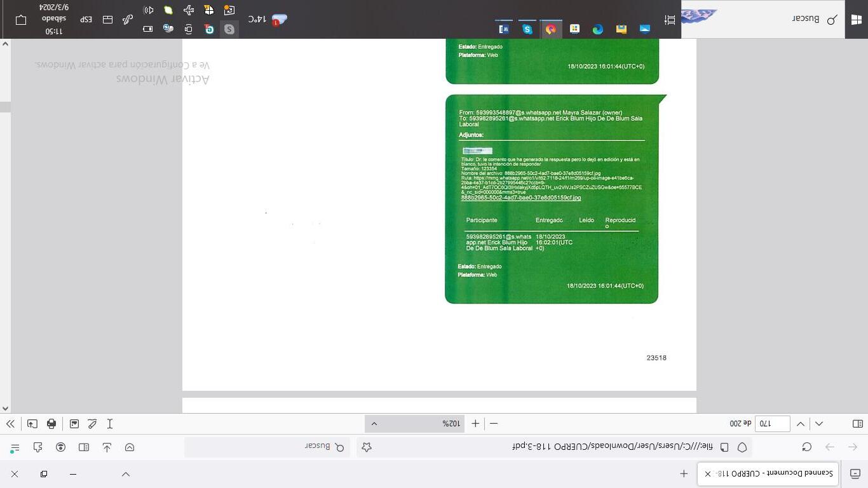This screenshot has height=488, width=868.
Task: Open the tracking protection shield icon
Action: [x=742, y=447]
